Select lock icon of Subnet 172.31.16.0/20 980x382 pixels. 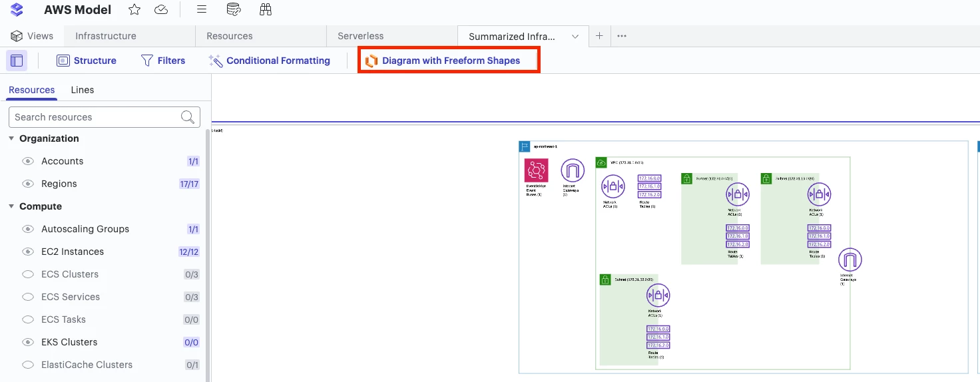coord(767,178)
